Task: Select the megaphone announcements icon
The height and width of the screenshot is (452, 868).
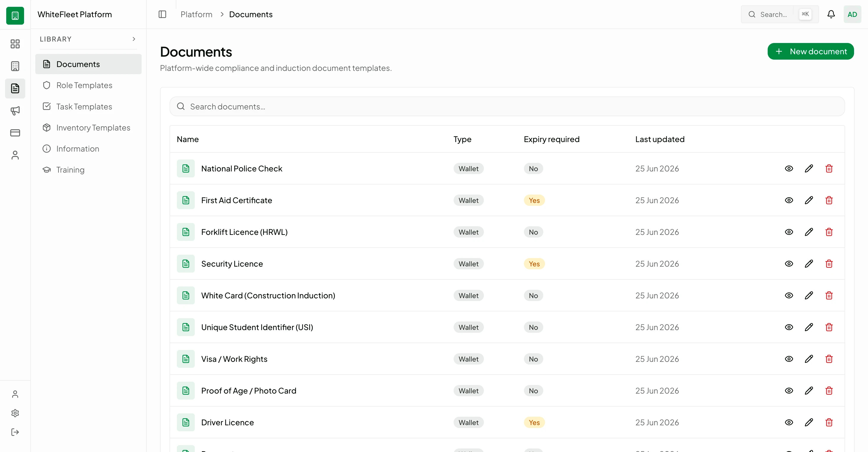Action: (15, 110)
